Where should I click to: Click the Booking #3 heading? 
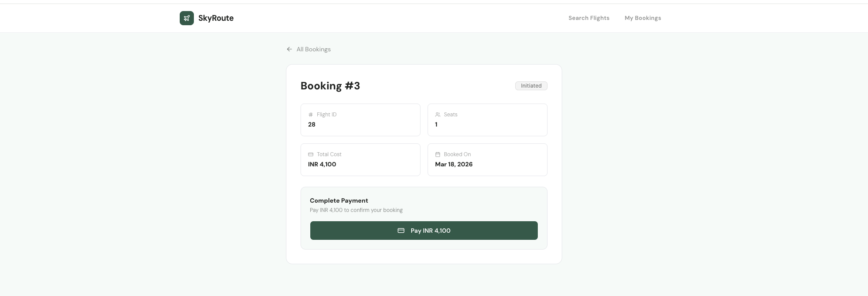330,86
